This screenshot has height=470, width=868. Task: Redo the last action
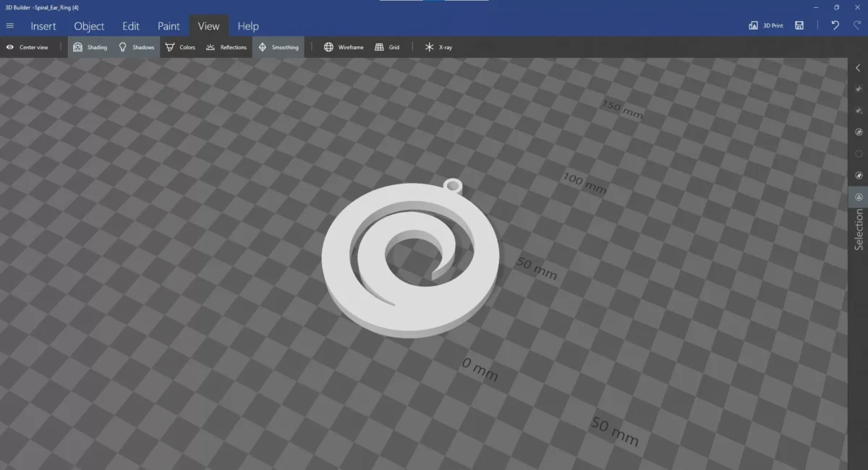856,25
